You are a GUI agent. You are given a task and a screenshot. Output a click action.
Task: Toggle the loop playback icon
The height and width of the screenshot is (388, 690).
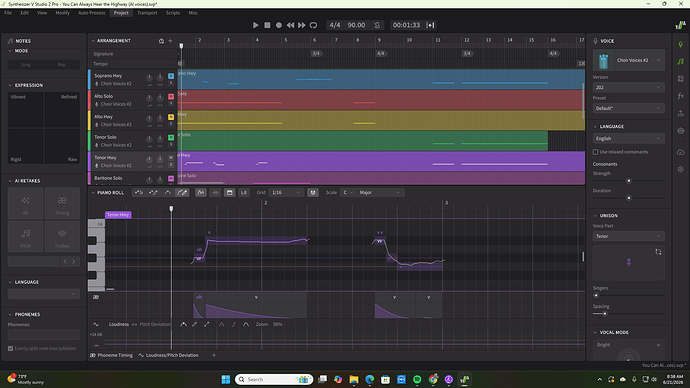pyautogui.click(x=313, y=25)
